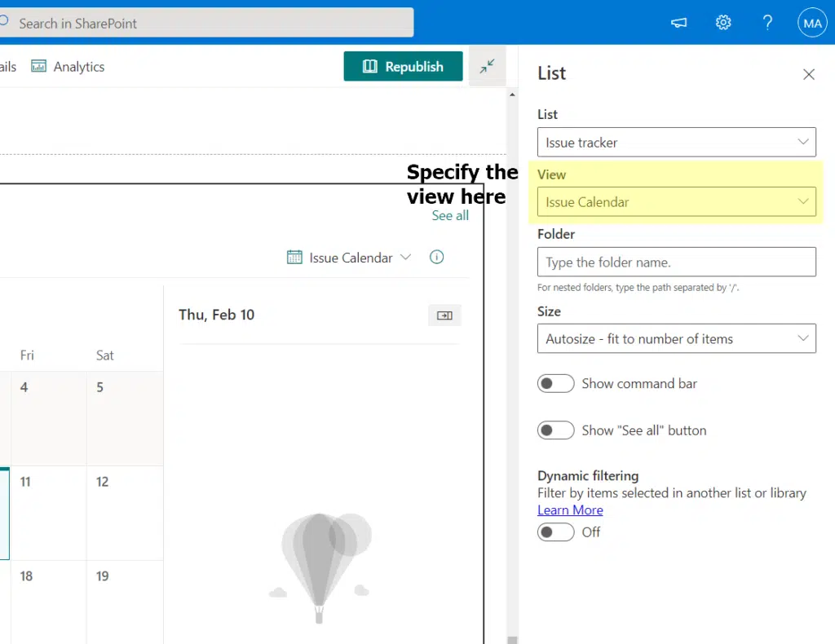Select day 11 in the calendar
Image resolution: width=835 pixels, height=644 pixels.
pos(48,513)
